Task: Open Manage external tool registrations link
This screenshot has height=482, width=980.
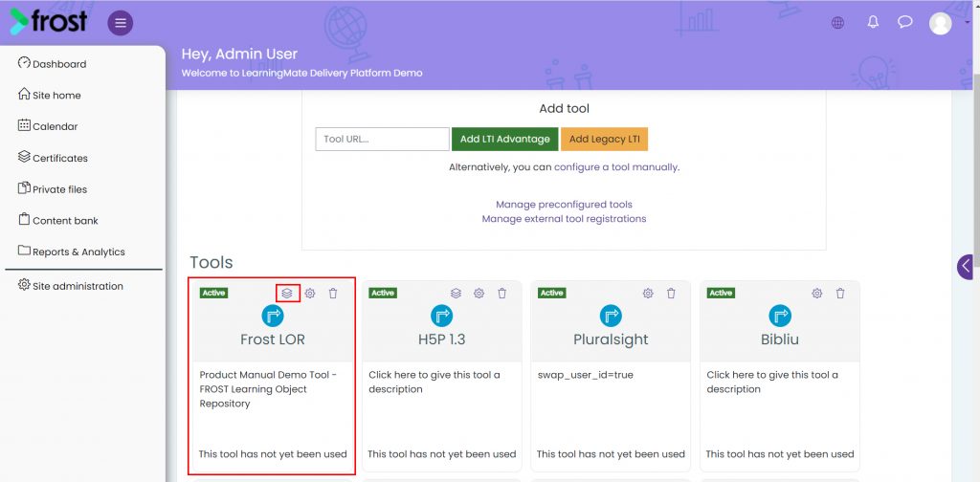Action: coord(564,218)
